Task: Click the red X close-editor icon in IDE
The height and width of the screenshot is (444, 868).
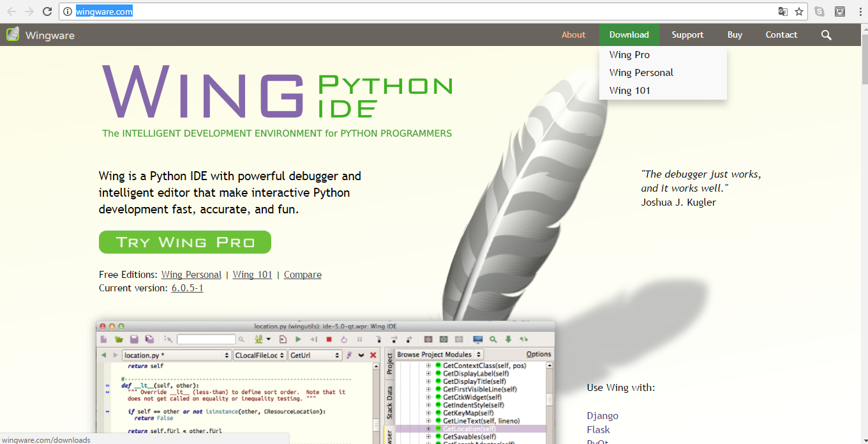Action: point(373,355)
